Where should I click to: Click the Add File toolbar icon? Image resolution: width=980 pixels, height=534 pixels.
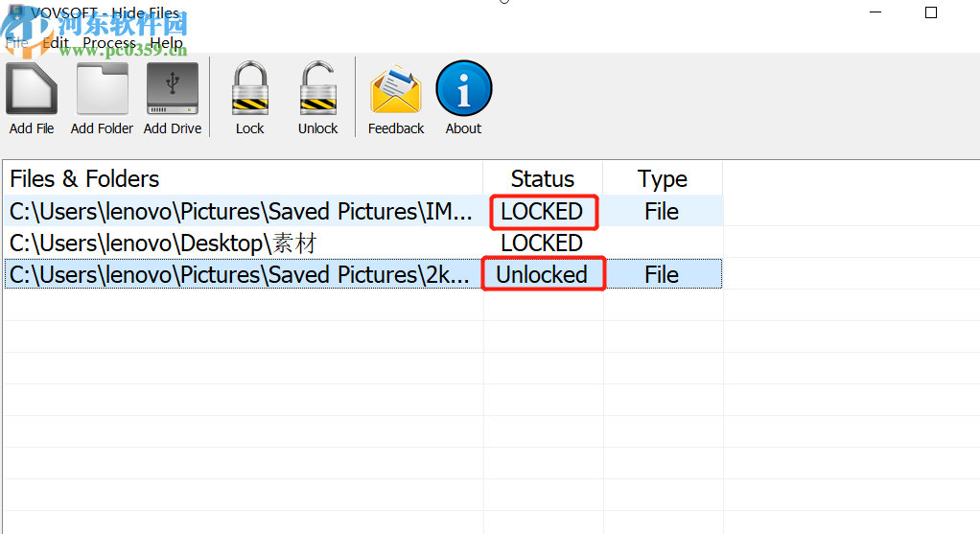tap(32, 91)
